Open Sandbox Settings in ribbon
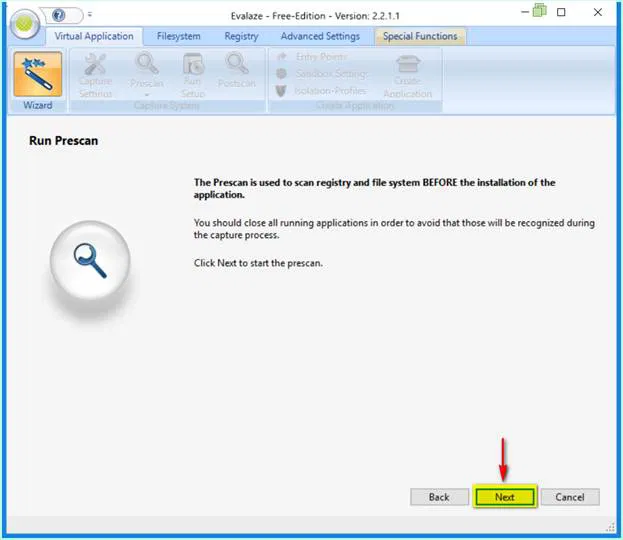This screenshot has height=540, width=623. point(322,74)
